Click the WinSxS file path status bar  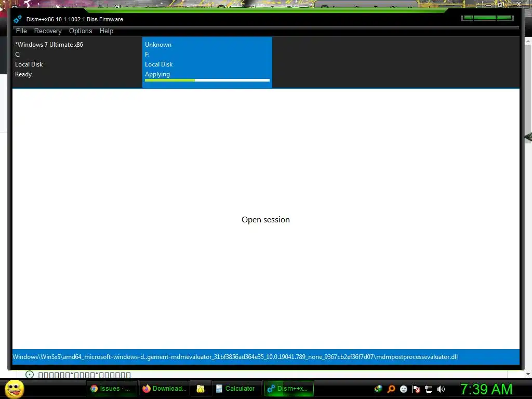point(265,357)
